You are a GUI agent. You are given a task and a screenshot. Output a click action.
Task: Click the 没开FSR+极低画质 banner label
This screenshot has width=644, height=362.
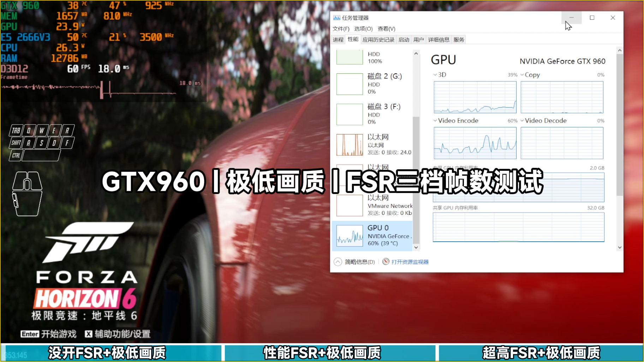tap(107, 353)
